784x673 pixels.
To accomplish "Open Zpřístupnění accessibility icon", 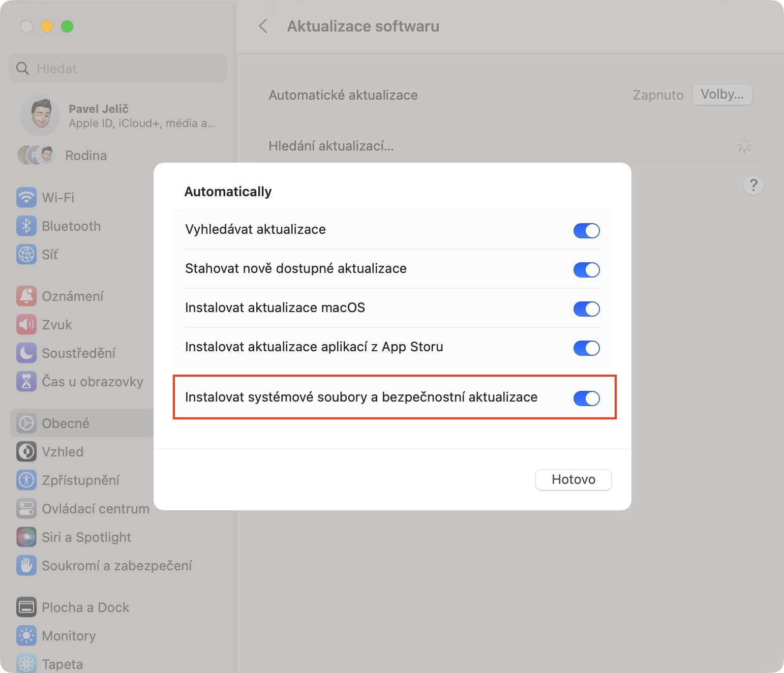I will point(26,480).
